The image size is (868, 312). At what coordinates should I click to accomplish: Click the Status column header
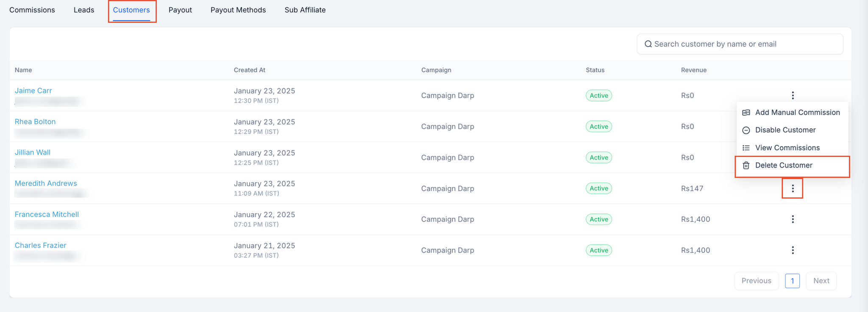tap(595, 70)
